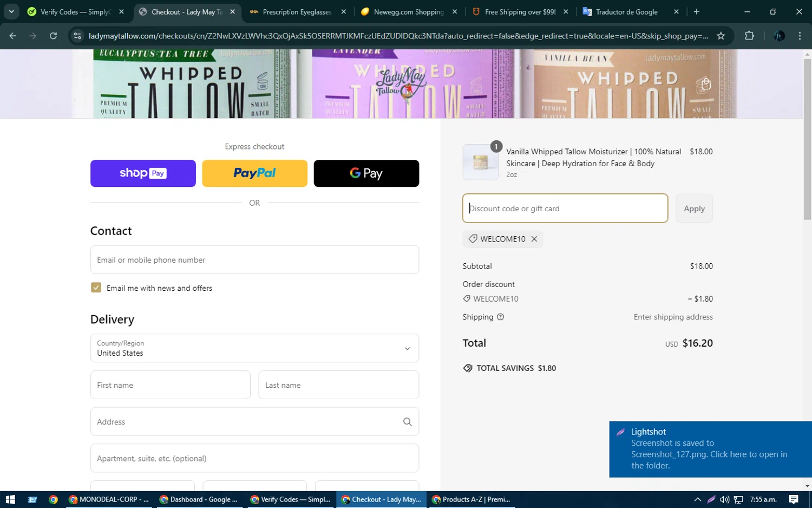
Task: Click the Vanilla Whipped Tallow product thumbnail
Action: (481, 162)
